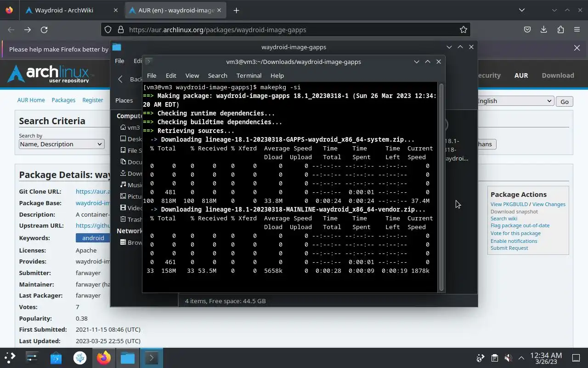Screen dimensions: 588x368
Task: Click Vote for this package
Action: (515, 233)
